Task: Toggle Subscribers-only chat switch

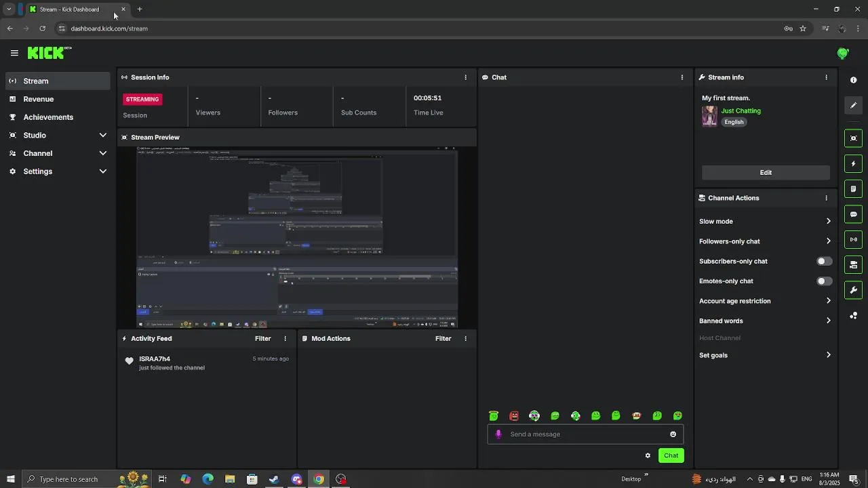Action: [x=824, y=261]
